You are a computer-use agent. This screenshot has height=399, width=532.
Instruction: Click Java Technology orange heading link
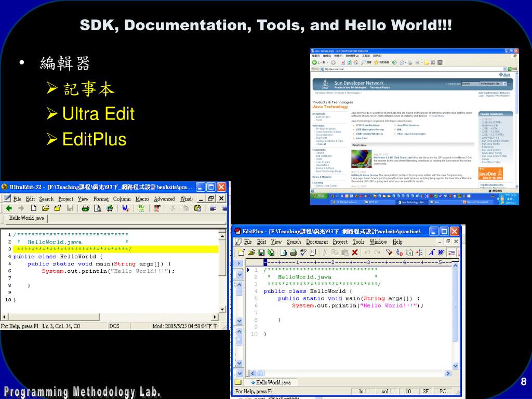[x=330, y=107]
